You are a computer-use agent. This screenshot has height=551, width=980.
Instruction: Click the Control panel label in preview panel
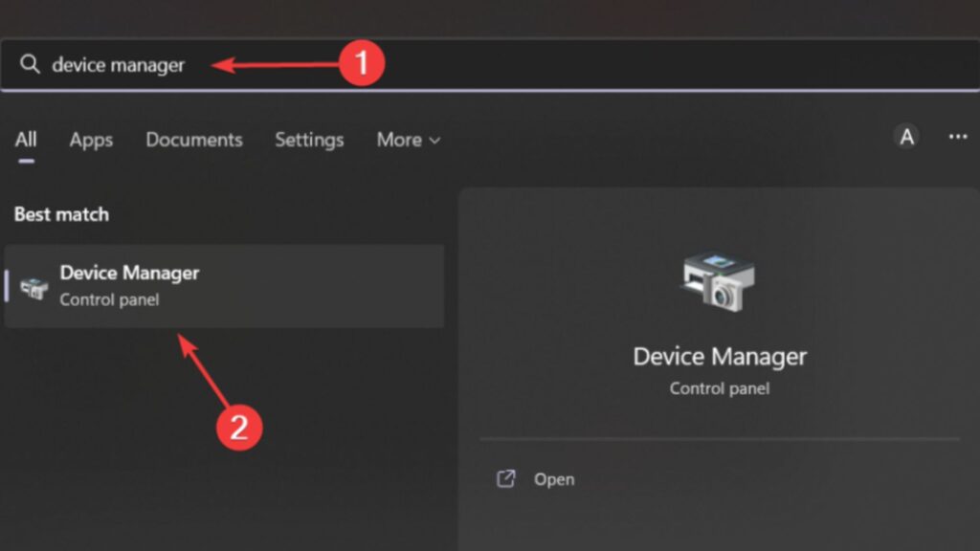[x=719, y=388]
